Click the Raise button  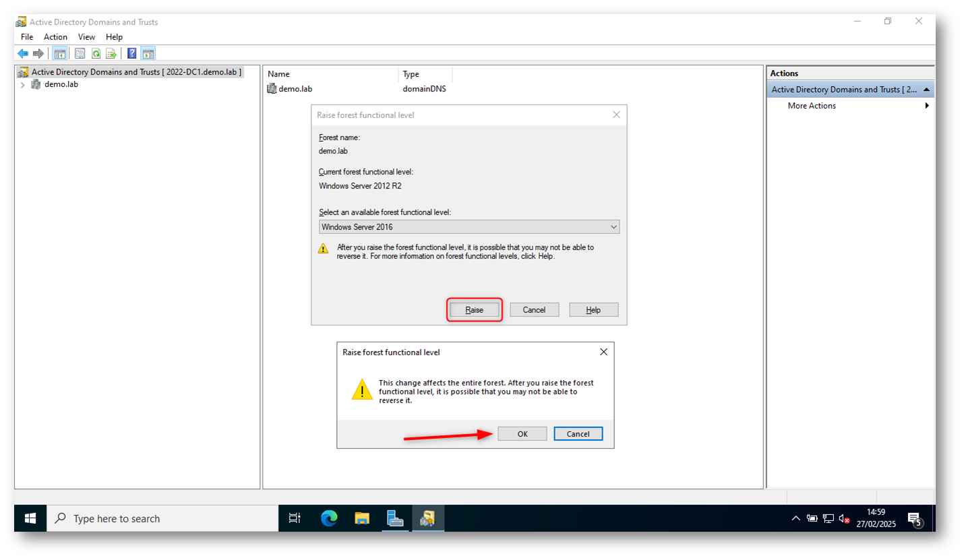tap(475, 310)
